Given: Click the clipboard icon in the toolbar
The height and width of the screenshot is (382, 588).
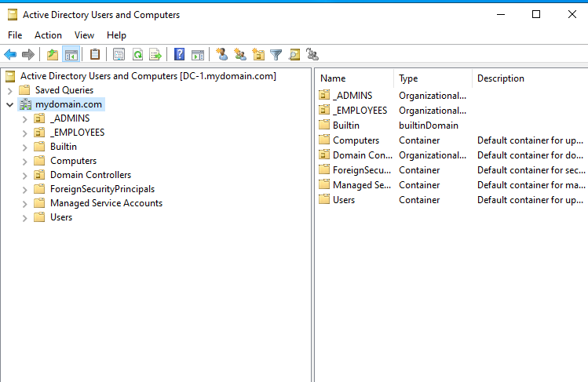Looking at the screenshot, I should pos(95,55).
